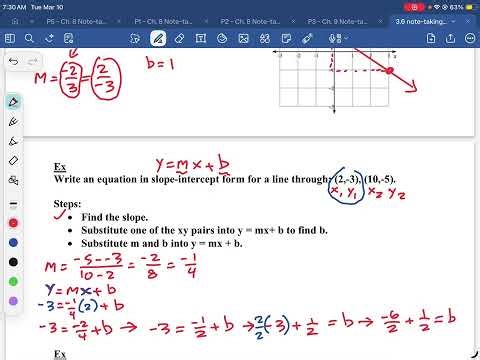The image size is (480, 360).
Task: Open the document scan/settings icon beside sparkle
Action: pyautogui.click(x=69, y=38)
